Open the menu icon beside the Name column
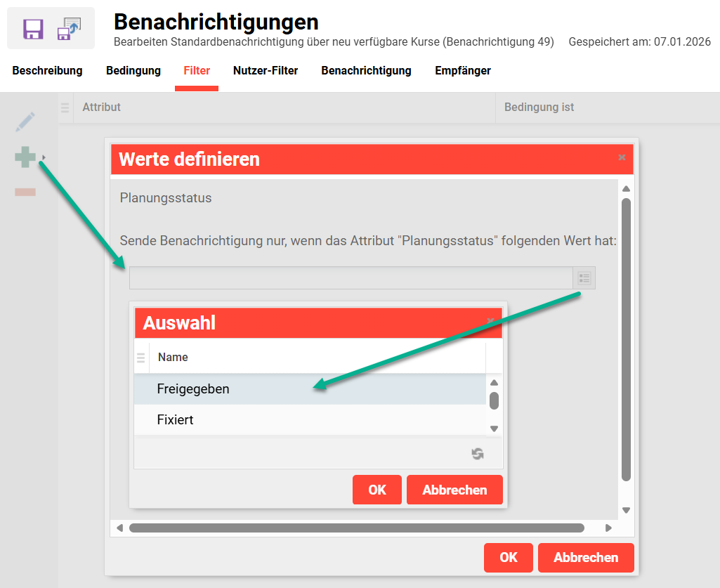Viewport: 720px width, 588px height. (x=140, y=357)
